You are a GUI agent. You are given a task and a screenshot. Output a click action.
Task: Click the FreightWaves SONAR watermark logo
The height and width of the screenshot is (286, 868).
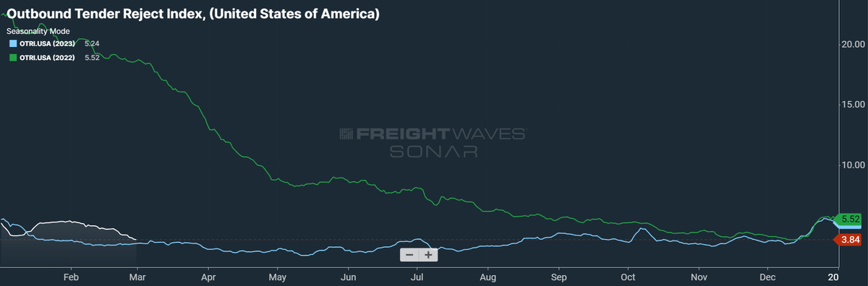433,142
